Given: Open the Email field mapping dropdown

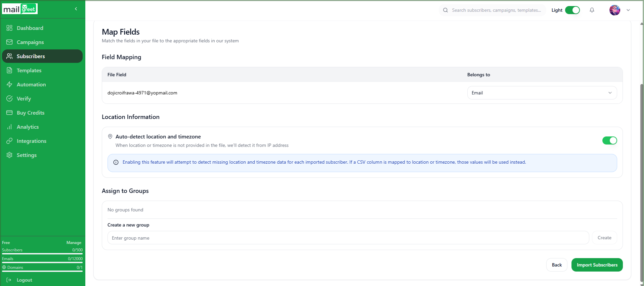Looking at the screenshot, I should click(542, 93).
